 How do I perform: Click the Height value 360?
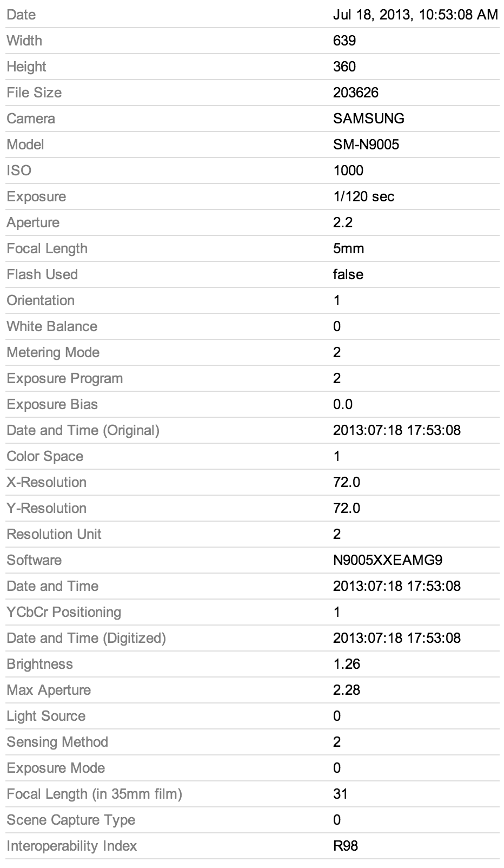(344, 67)
